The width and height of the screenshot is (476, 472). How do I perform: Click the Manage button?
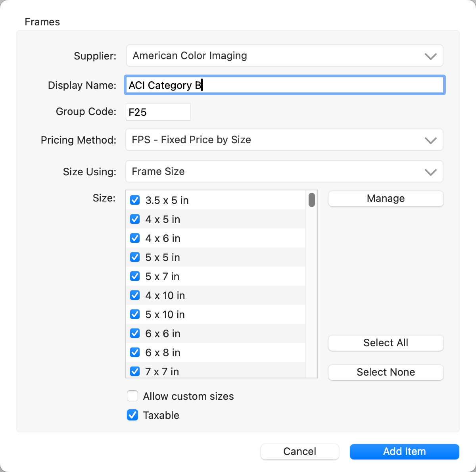click(x=386, y=199)
